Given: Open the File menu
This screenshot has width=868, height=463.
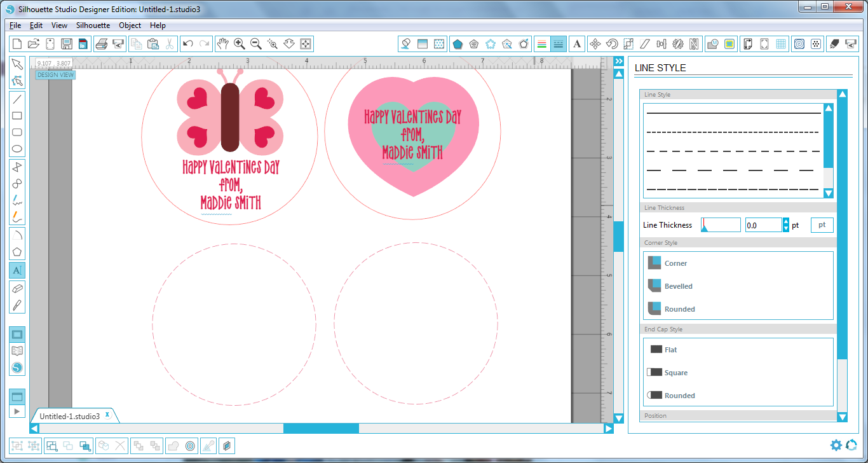Looking at the screenshot, I should click(15, 25).
